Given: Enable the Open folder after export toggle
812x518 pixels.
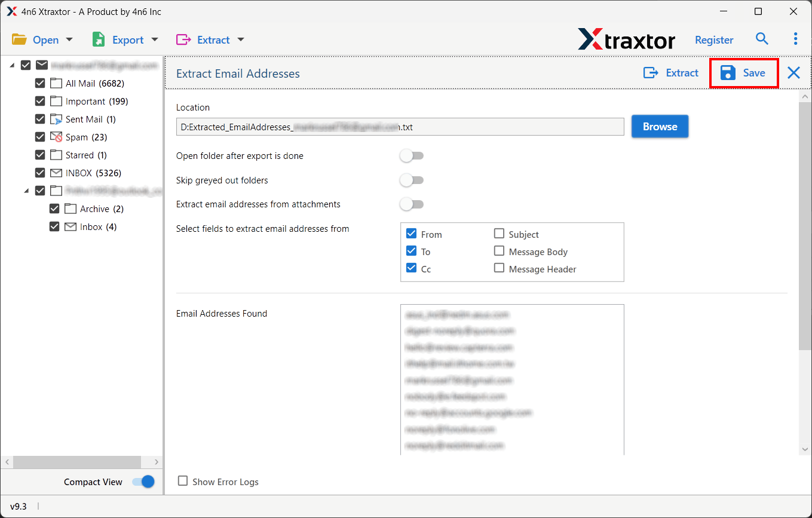Looking at the screenshot, I should [412, 155].
